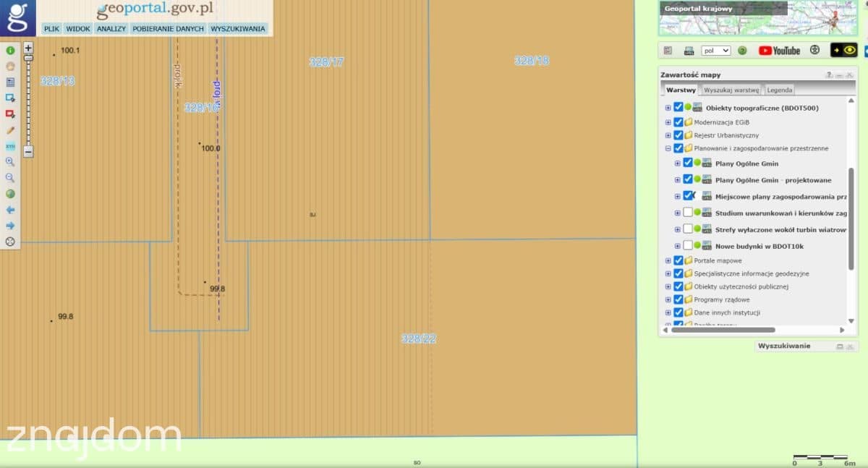The width and height of the screenshot is (868, 468).
Task: Open the PLIK menu
Action: [x=51, y=29]
